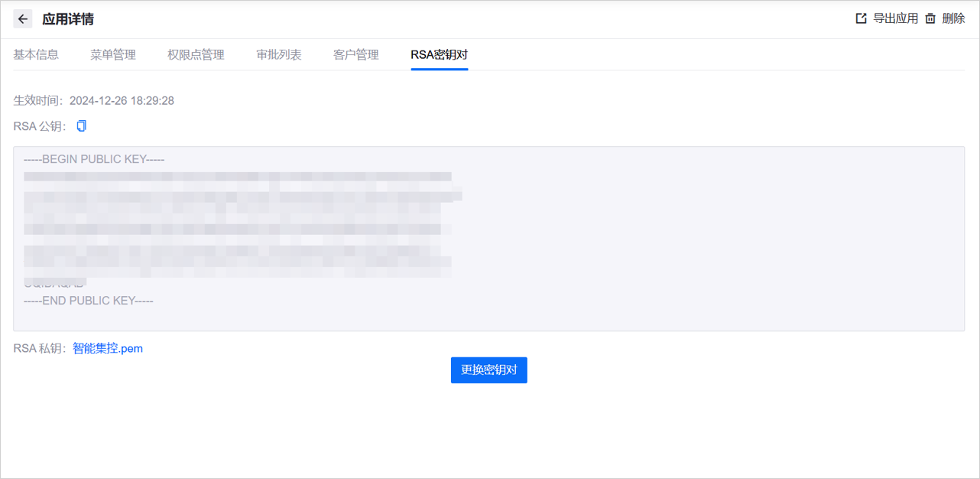Open the 权限点管理 tab
This screenshot has width=980, height=479.
click(196, 54)
